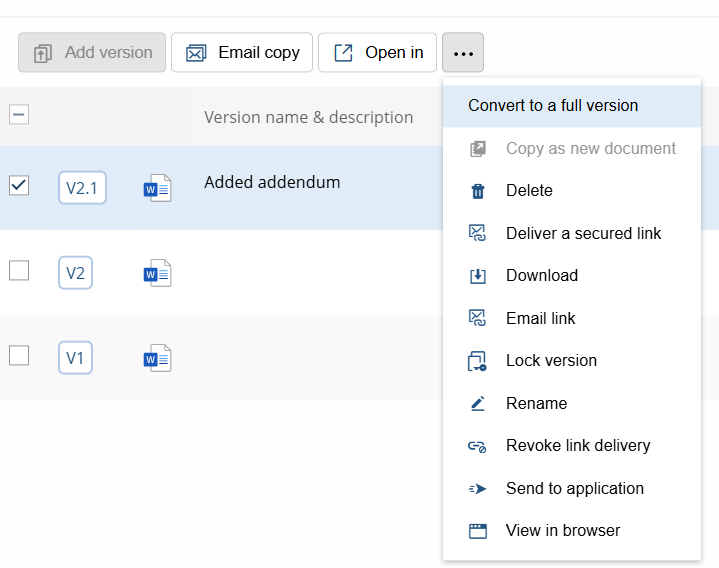
Task: Check the V1 version checkbox
Action: coord(19,355)
